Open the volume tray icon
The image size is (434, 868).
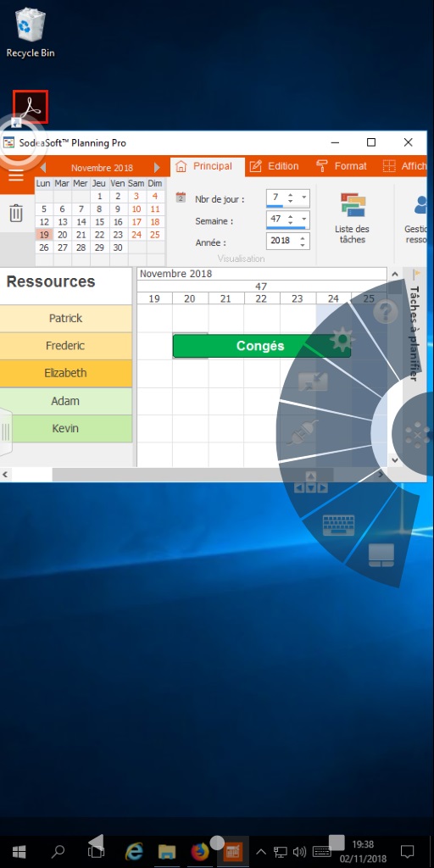point(299,852)
